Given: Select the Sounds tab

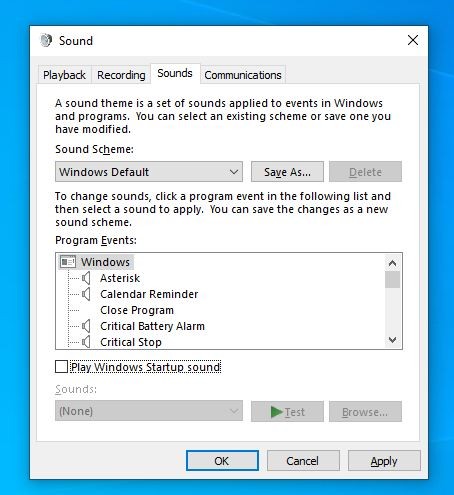Looking at the screenshot, I should 175,73.
